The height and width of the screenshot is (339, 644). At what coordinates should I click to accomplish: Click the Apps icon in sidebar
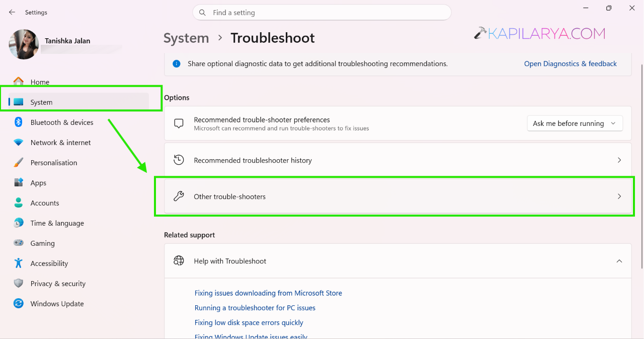click(19, 182)
